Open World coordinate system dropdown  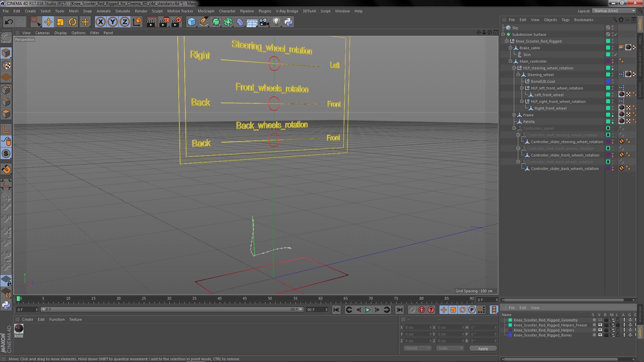[x=418, y=348]
